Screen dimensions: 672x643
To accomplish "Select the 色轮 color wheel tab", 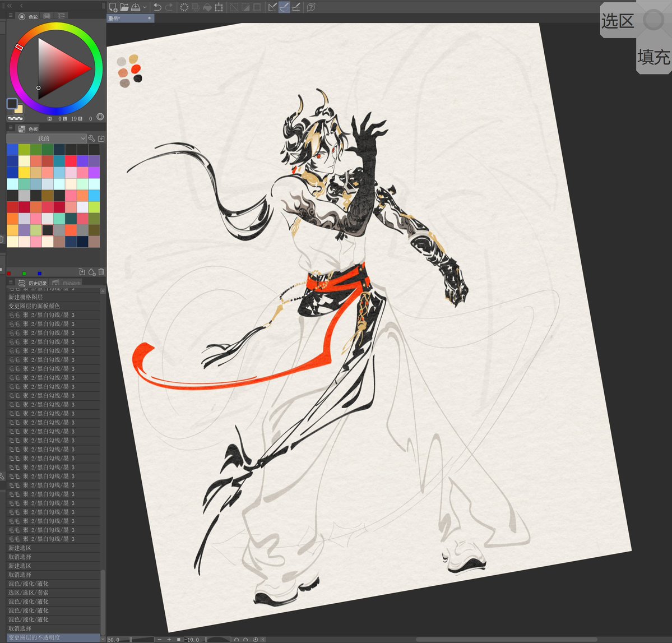I will pyautogui.click(x=28, y=16).
